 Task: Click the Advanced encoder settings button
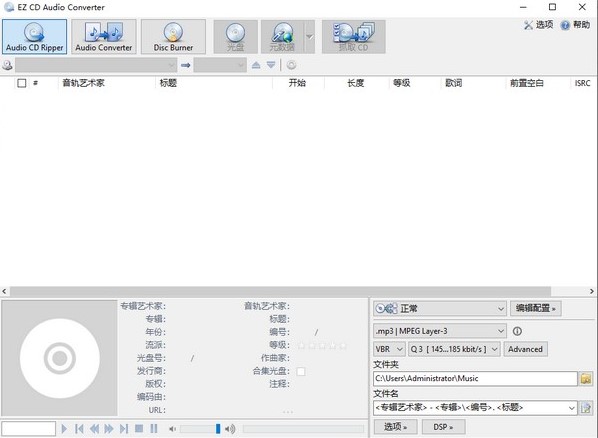tap(526, 349)
